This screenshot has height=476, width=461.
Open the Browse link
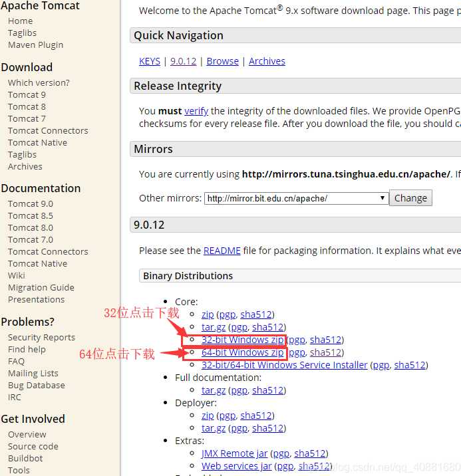coord(223,61)
